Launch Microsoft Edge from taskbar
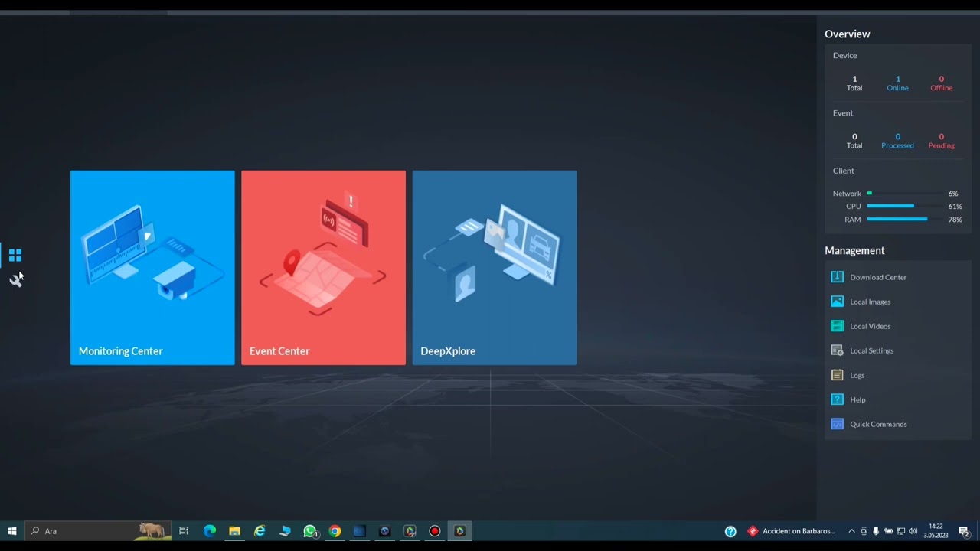The width and height of the screenshot is (980, 551). point(209,531)
